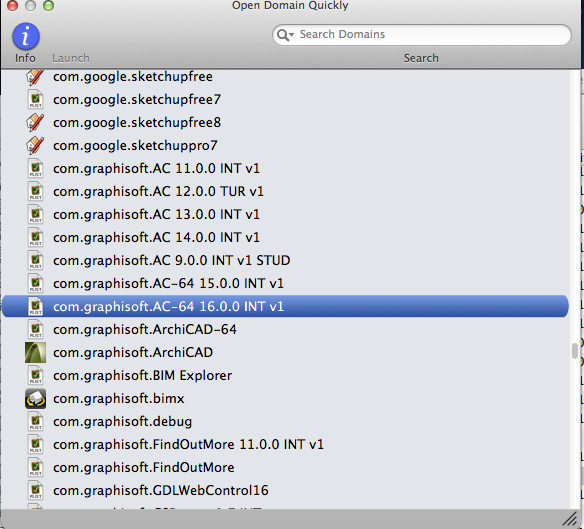Select com.graphisoft.AC-64 15.0.0 INT v1 text
This screenshot has height=529, width=584.
[168, 284]
